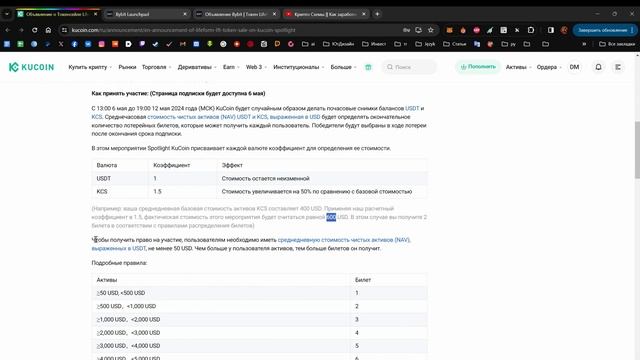Expand Деривативы menu
The image size is (640, 360).
[x=197, y=67]
